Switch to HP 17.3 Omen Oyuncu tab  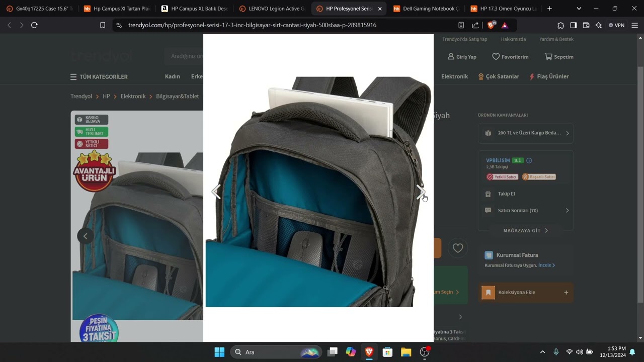pos(503,9)
